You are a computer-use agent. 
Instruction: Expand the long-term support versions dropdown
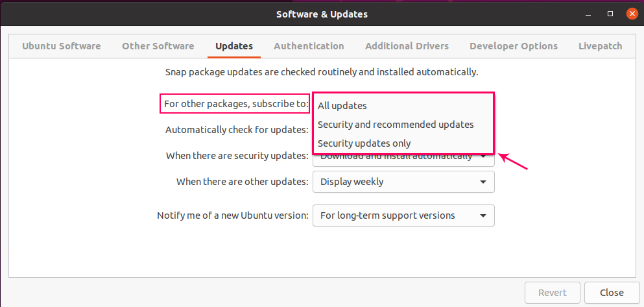click(403, 215)
